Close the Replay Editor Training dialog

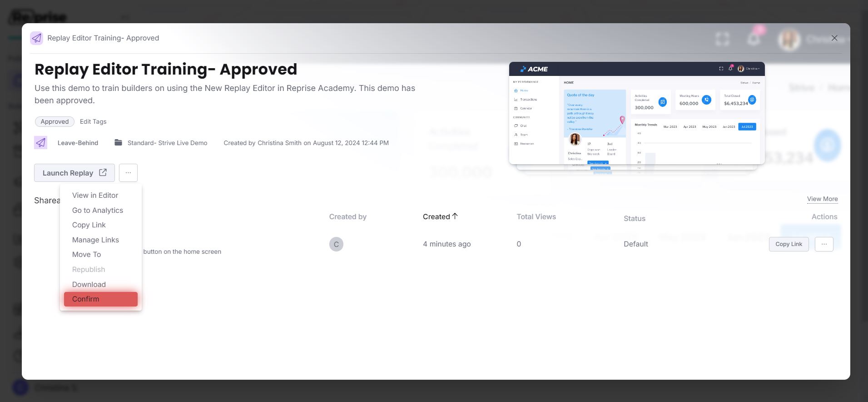[x=834, y=38]
